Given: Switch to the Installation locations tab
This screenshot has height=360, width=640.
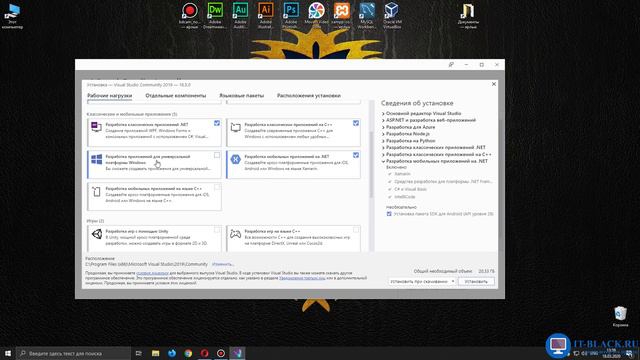Looking at the screenshot, I should (x=309, y=96).
